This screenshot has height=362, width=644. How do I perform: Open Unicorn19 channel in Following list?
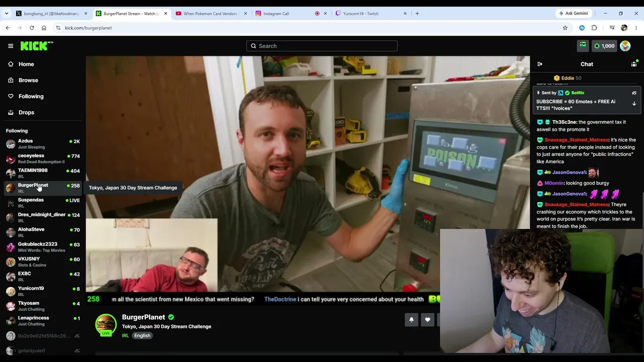(x=43, y=291)
